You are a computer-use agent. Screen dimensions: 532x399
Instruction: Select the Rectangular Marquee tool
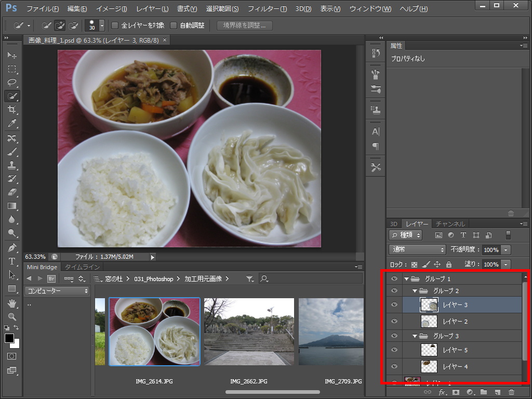[x=12, y=69]
